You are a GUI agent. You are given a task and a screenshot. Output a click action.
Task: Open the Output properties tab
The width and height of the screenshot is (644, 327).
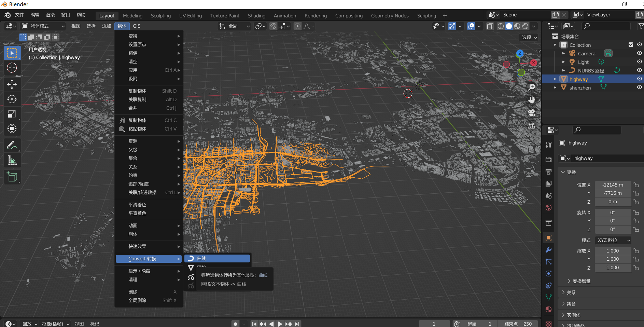click(x=548, y=172)
